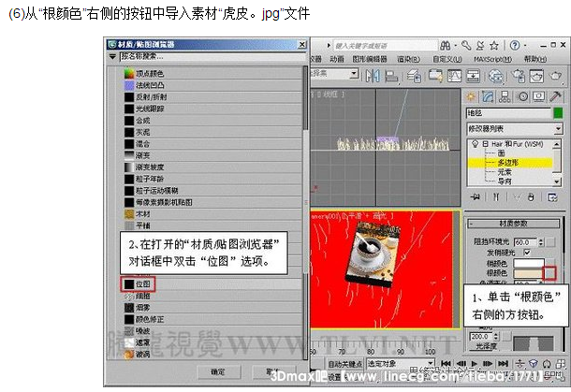Click the star favorites icon in the title bar
The image size is (571, 392).
click(x=494, y=46)
